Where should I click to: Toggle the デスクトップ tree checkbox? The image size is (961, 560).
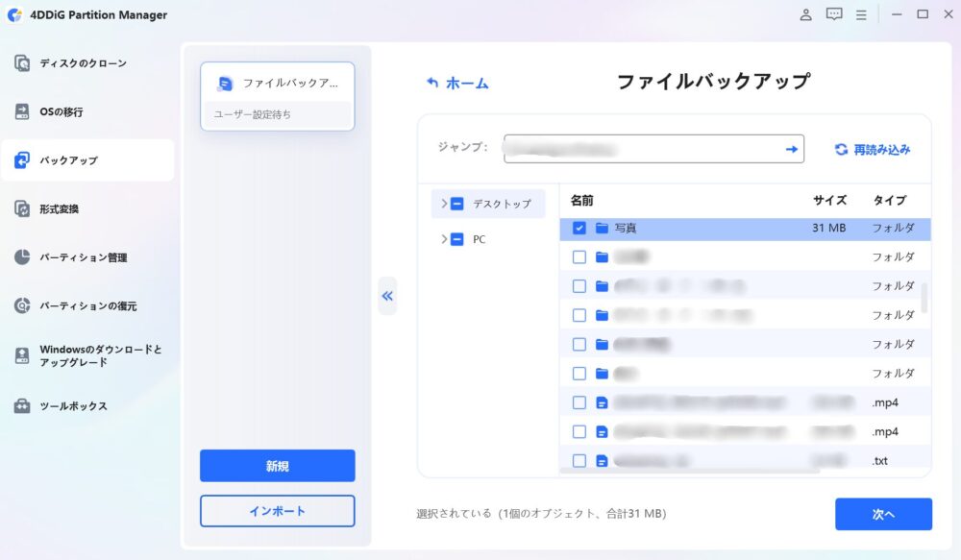pyautogui.click(x=457, y=204)
